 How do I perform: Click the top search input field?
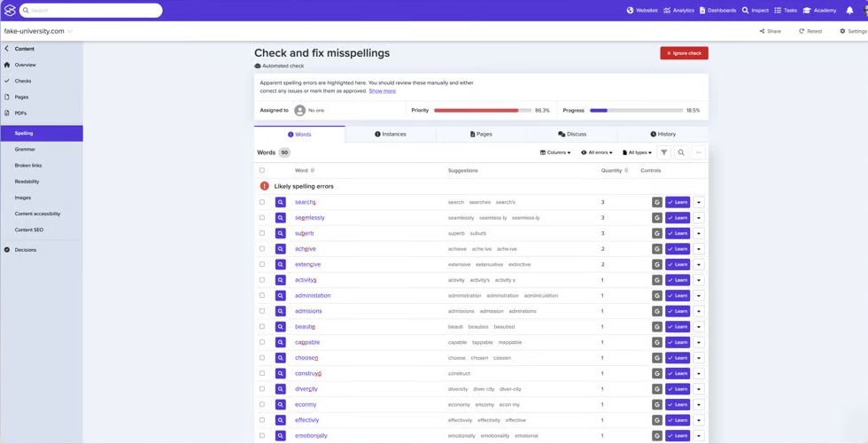coord(90,11)
